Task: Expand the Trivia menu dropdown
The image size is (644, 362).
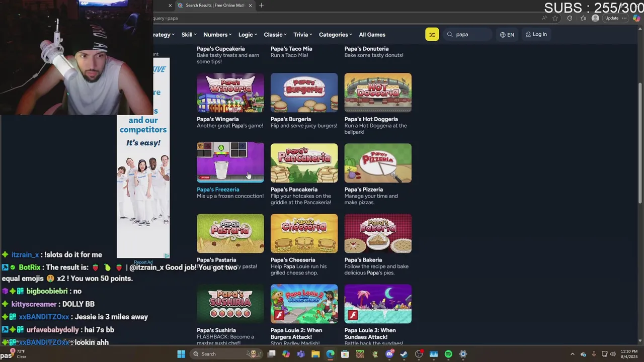Action: pos(303,35)
